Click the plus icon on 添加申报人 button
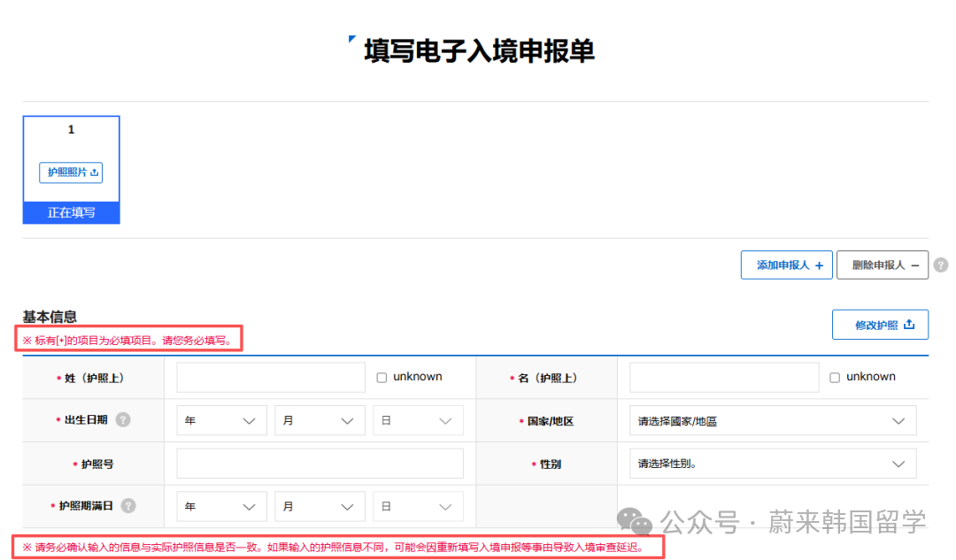This screenshot has height=560, width=956. point(819,265)
